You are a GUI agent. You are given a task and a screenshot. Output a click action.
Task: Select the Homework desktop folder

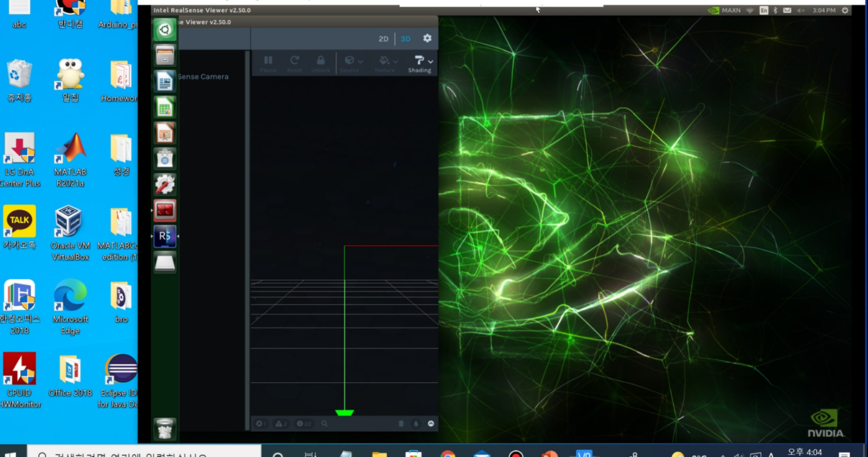pyautogui.click(x=121, y=81)
